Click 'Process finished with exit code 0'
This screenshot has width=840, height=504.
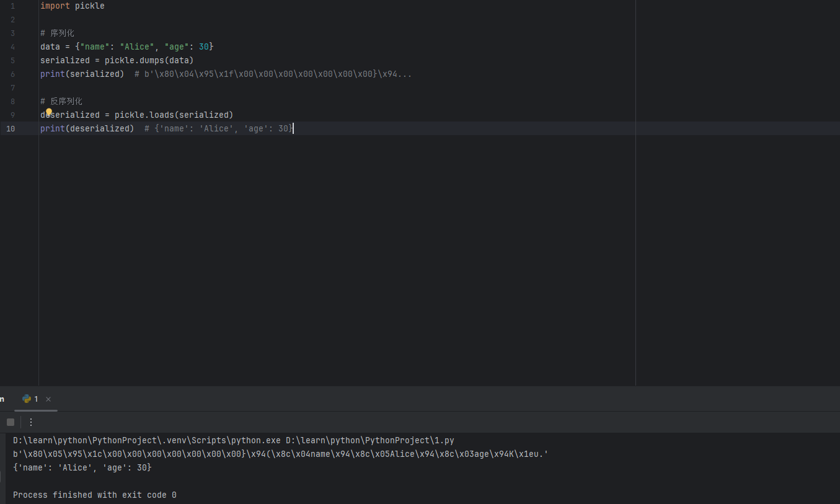[x=95, y=495]
